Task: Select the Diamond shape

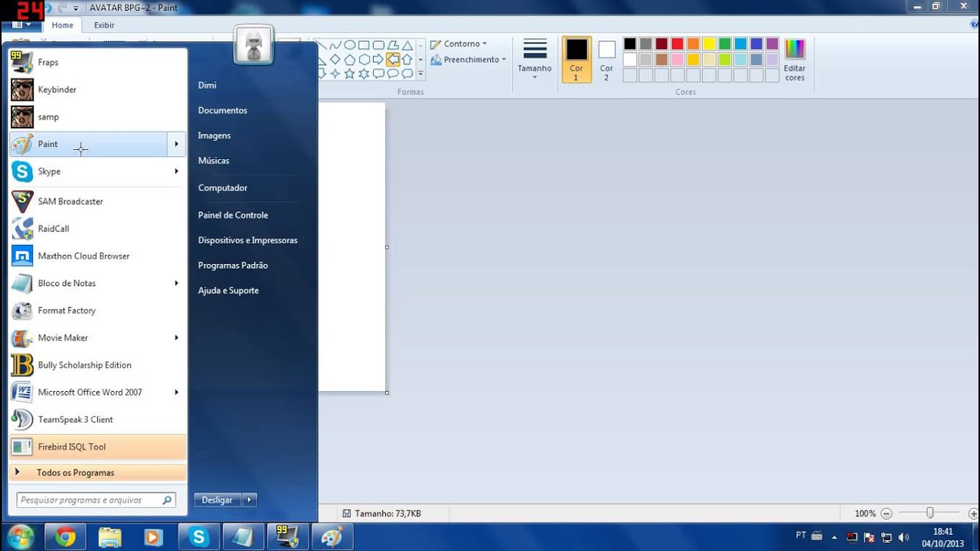Action: click(x=335, y=59)
